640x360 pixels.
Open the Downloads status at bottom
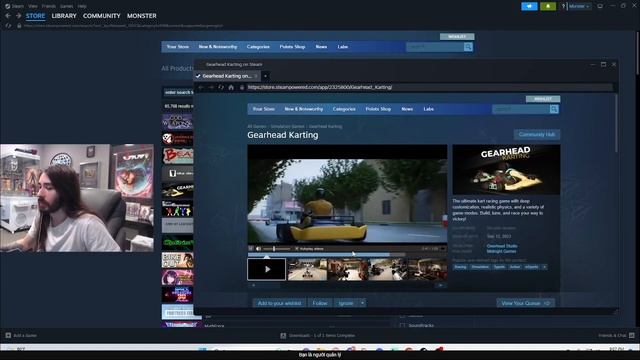click(318, 336)
